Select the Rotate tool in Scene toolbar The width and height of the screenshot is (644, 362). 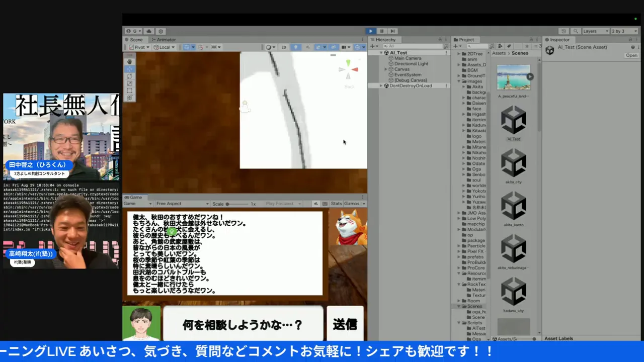pyautogui.click(x=130, y=76)
